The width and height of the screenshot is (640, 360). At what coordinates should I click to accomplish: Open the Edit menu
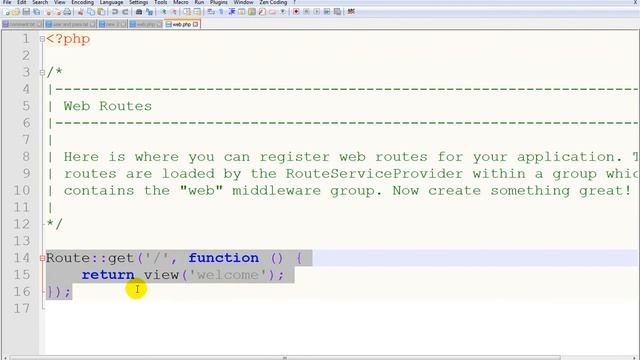[x=22, y=2]
